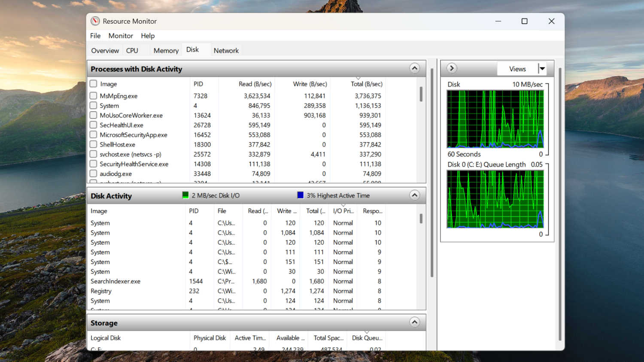Click the blue Highest Active Time square

tap(301, 195)
